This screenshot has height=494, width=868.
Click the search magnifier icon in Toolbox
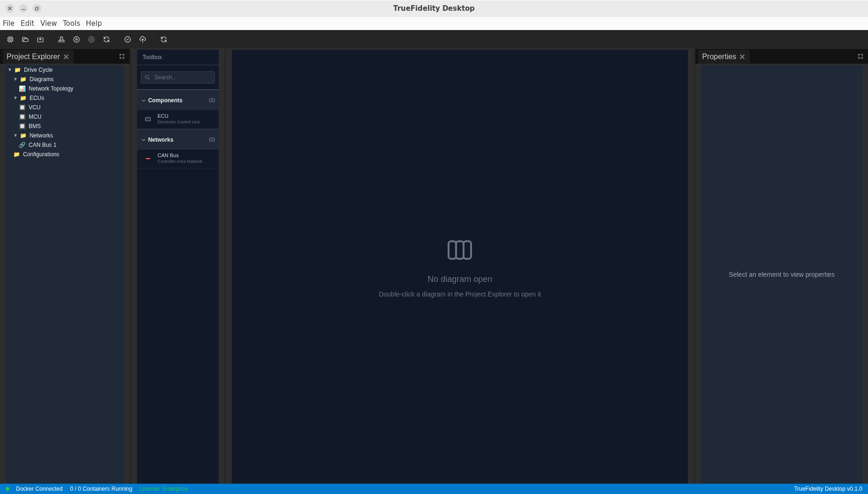coord(147,77)
